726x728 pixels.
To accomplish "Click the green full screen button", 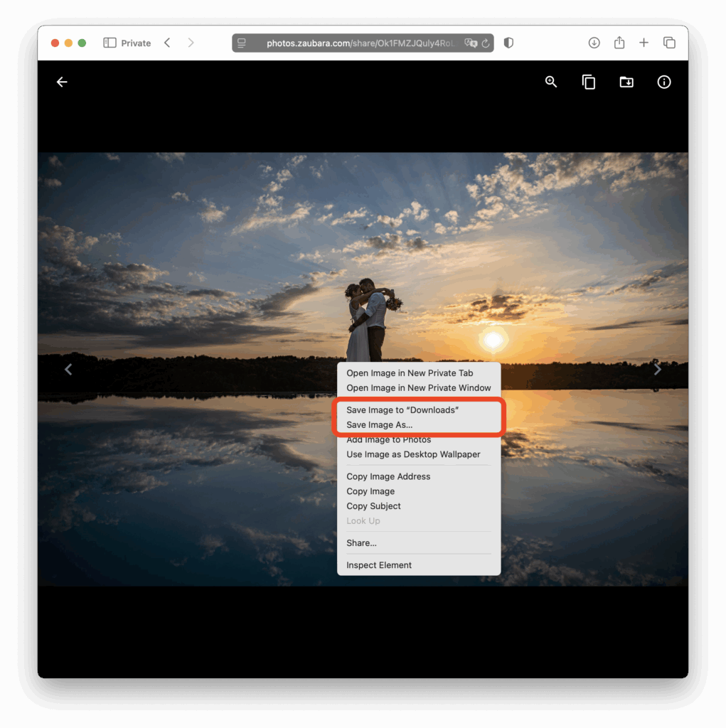I will point(82,43).
